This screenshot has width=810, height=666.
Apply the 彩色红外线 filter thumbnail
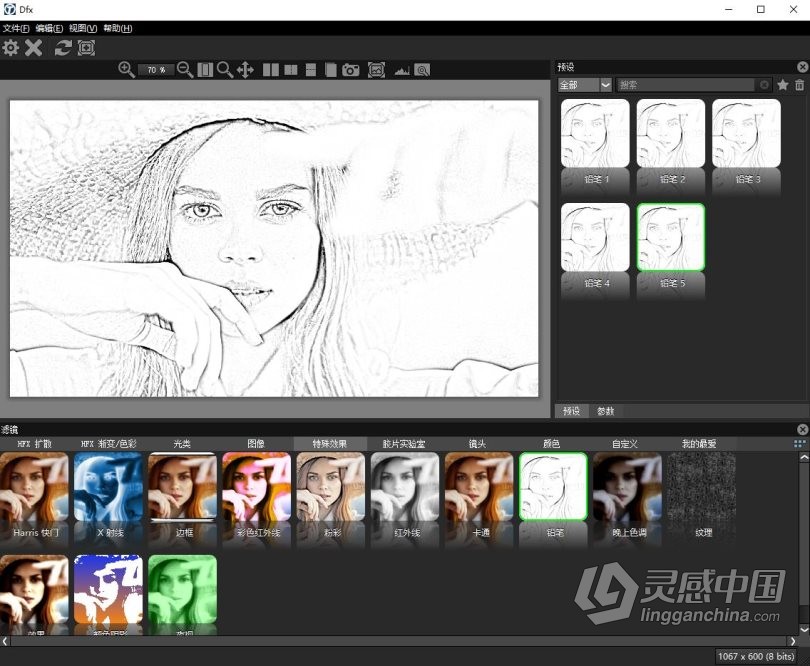[257, 487]
